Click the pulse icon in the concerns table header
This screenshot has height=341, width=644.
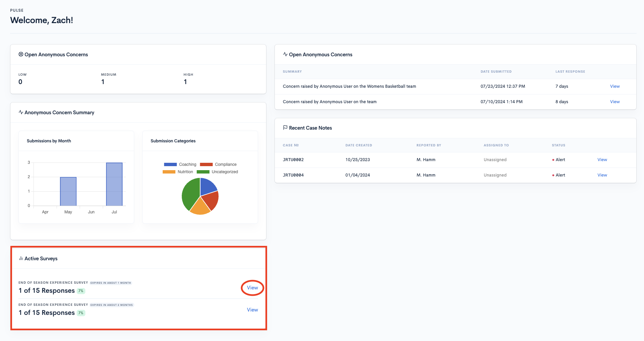tap(285, 54)
